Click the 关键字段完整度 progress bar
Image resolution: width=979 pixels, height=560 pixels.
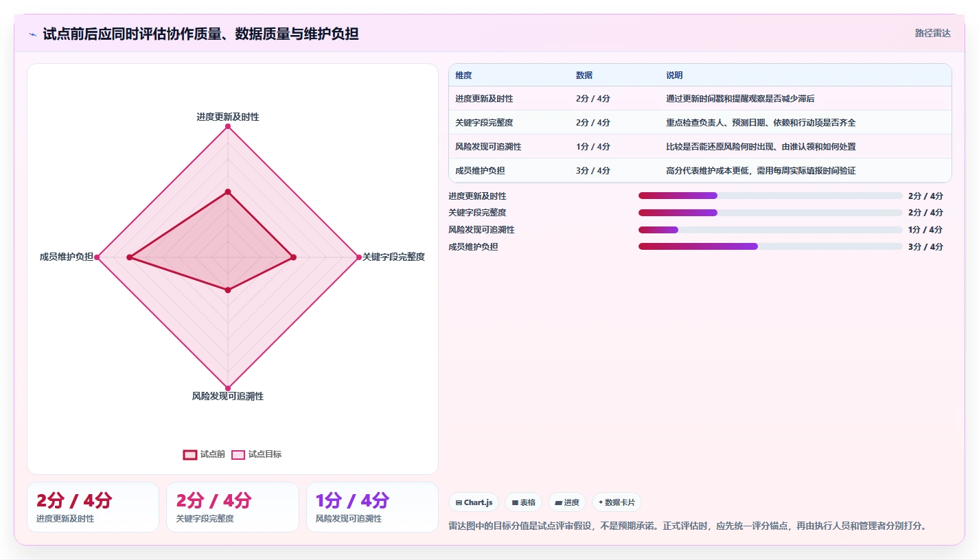pyautogui.click(x=770, y=213)
